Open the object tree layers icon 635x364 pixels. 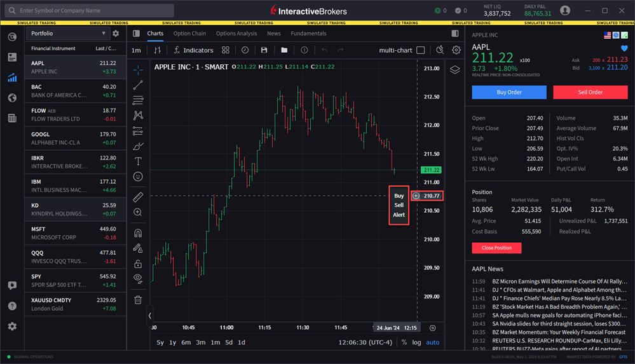[x=454, y=70]
